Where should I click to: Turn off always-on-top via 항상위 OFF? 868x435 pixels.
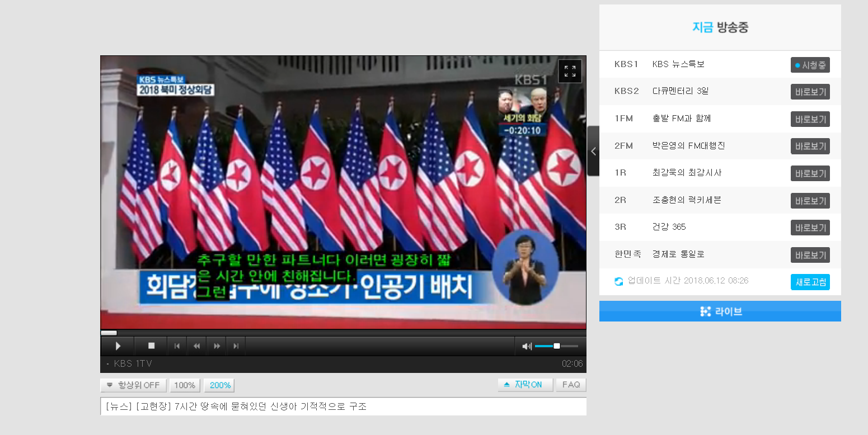[137, 385]
